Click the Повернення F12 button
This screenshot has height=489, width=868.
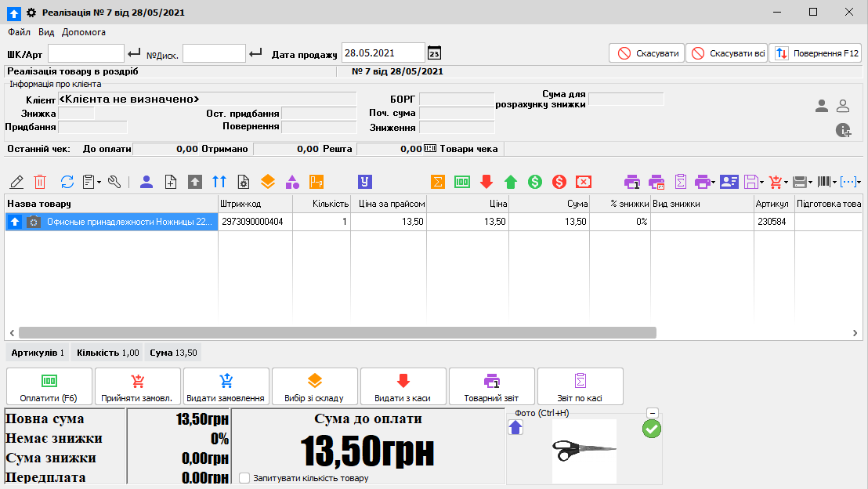click(815, 53)
